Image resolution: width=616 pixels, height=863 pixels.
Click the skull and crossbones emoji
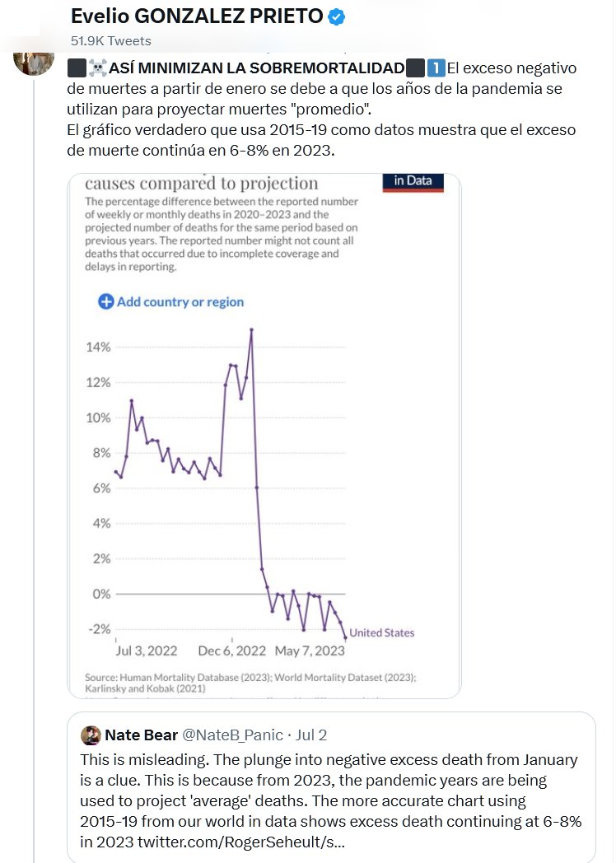tap(97, 68)
